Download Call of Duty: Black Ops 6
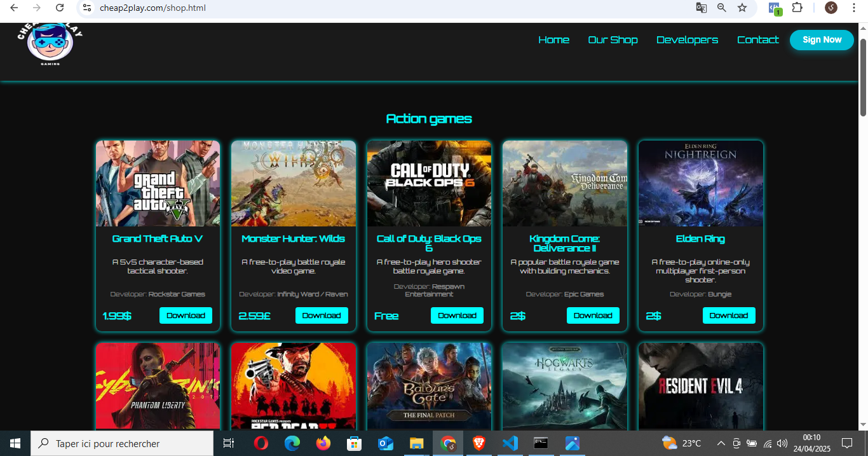The width and height of the screenshot is (868, 456). (457, 315)
